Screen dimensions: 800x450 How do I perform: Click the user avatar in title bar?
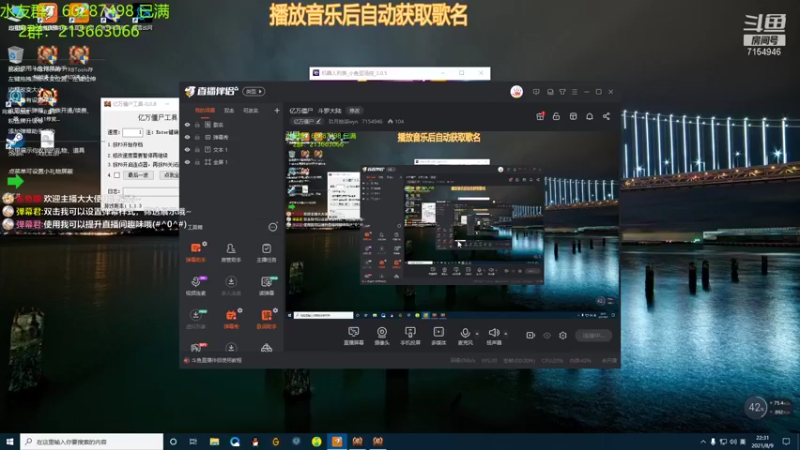516,92
